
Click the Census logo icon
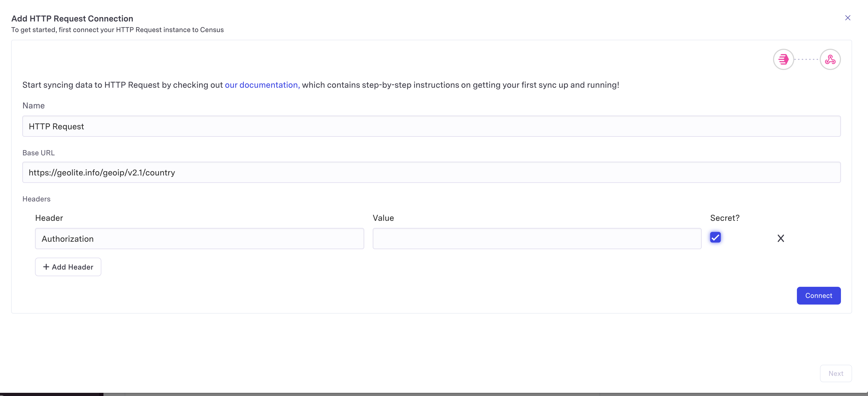[x=783, y=60]
